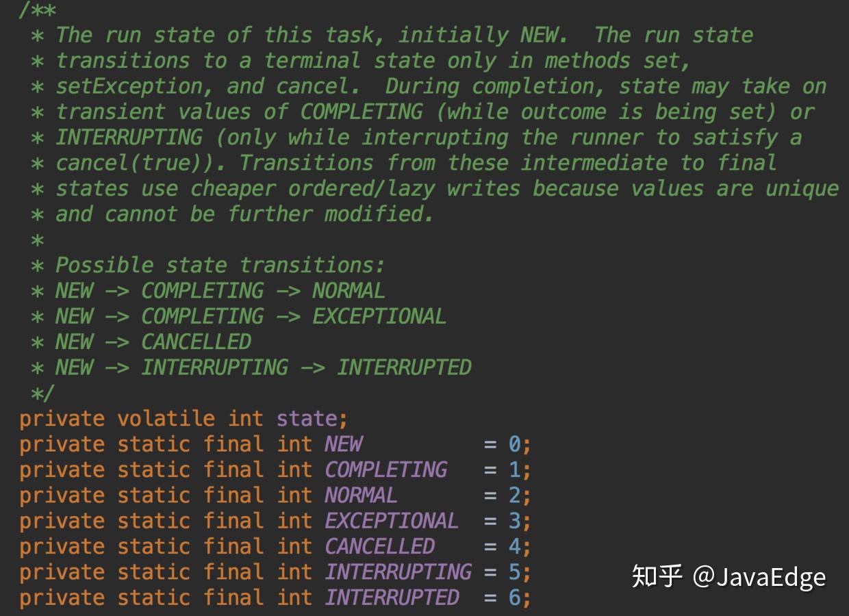Click cancel(true) in the comment block
This screenshot has height=616, width=849.
tap(140, 163)
